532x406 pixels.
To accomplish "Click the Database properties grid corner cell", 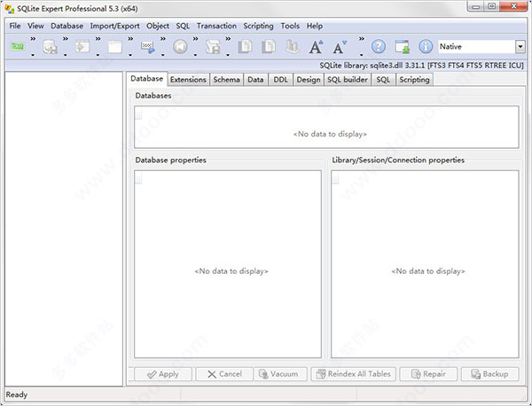I will click(x=138, y=177).
